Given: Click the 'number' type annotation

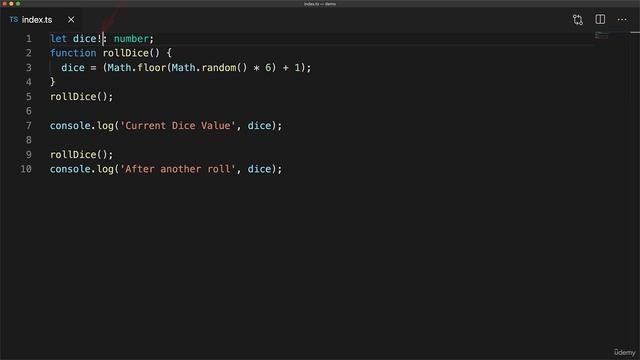Looking at the screenshot, I should click(x=131, y=39).
